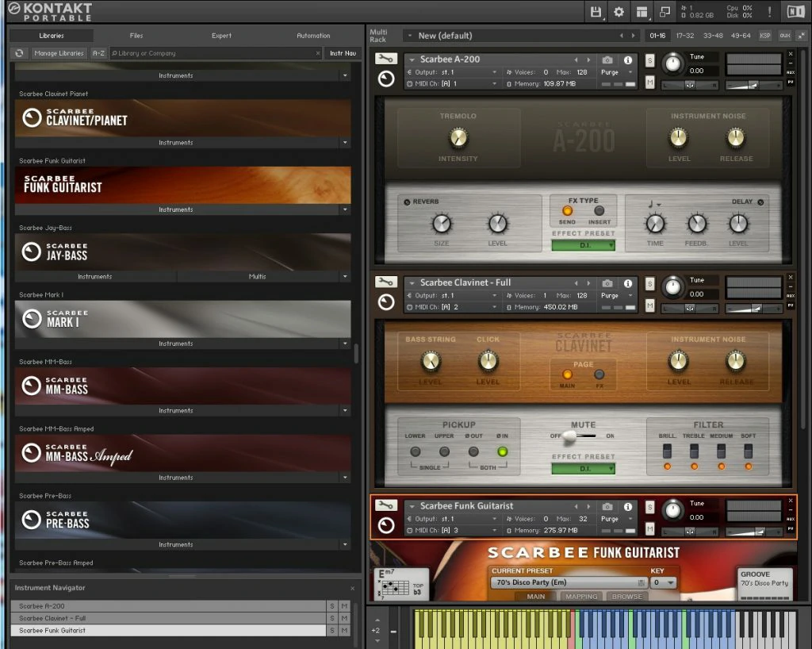Open wrench edit mode for Funk Guitarist
This screenshot has width=812, height=649.
click(386, 505)
